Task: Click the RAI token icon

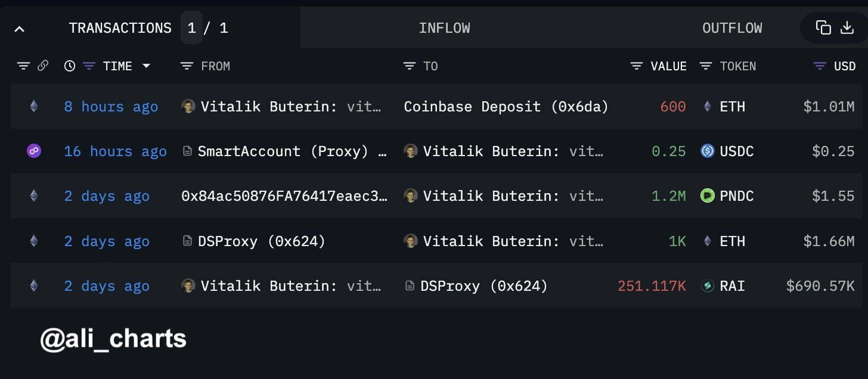Action: coord(708,286)
